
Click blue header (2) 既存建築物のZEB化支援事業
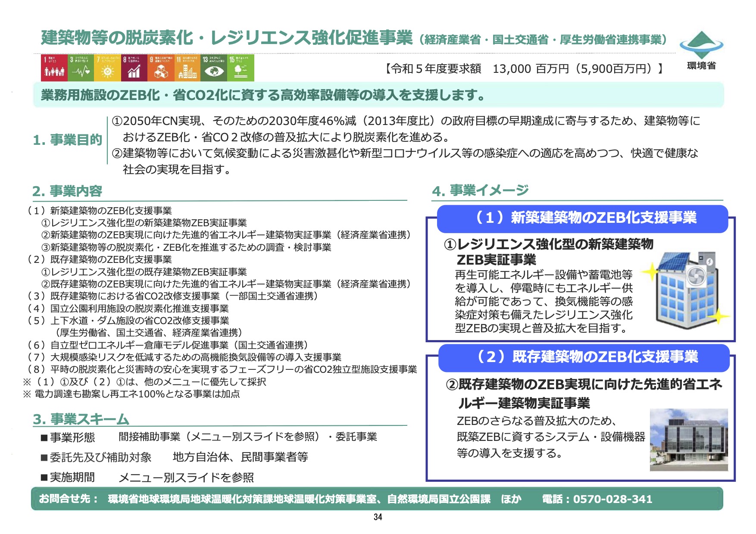584,358
